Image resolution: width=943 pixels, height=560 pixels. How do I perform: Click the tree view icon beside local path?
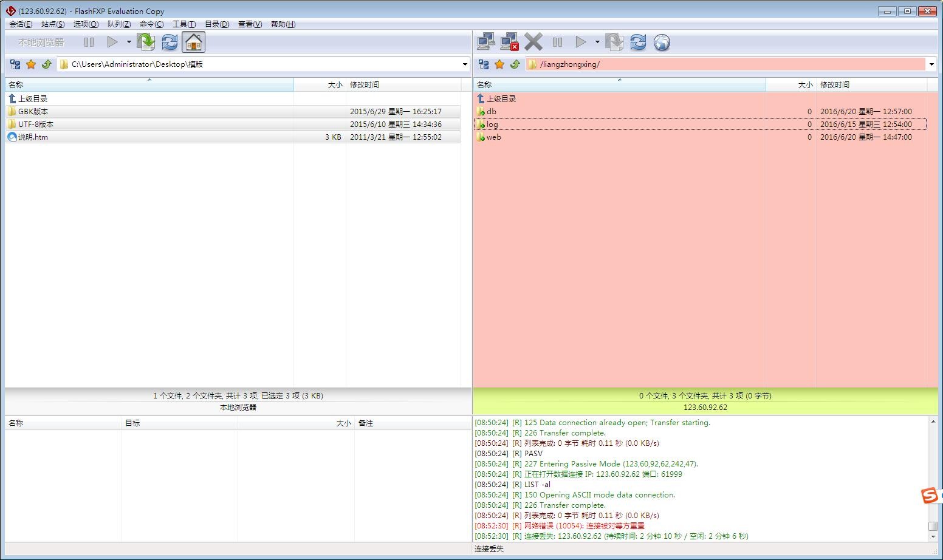point(15,64)
